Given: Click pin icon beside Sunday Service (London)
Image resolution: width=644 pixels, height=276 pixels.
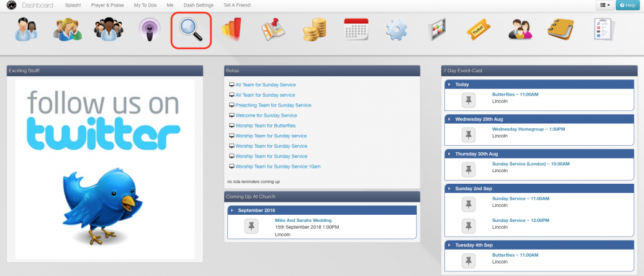Looking at the screenshot, I should click(x=468, y=170).
